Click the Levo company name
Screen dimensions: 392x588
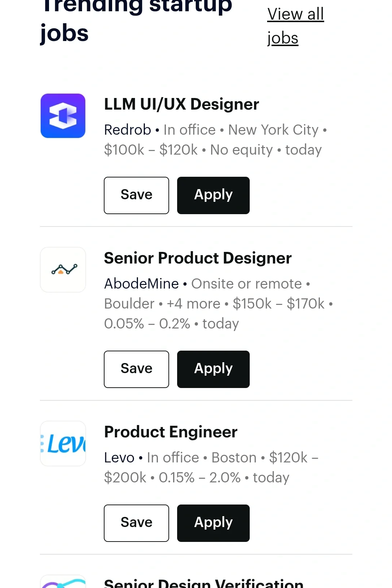(x=119, y=458)
